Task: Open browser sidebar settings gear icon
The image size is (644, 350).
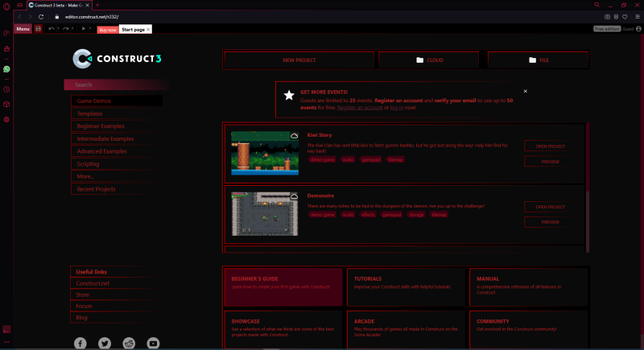Action: tap(6, 120)
